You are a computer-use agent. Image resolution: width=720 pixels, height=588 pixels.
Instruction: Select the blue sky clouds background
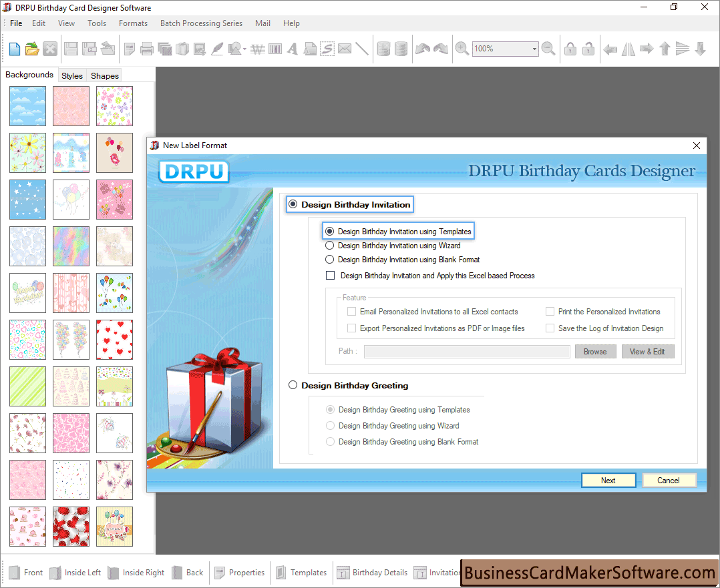click(27, 106)
